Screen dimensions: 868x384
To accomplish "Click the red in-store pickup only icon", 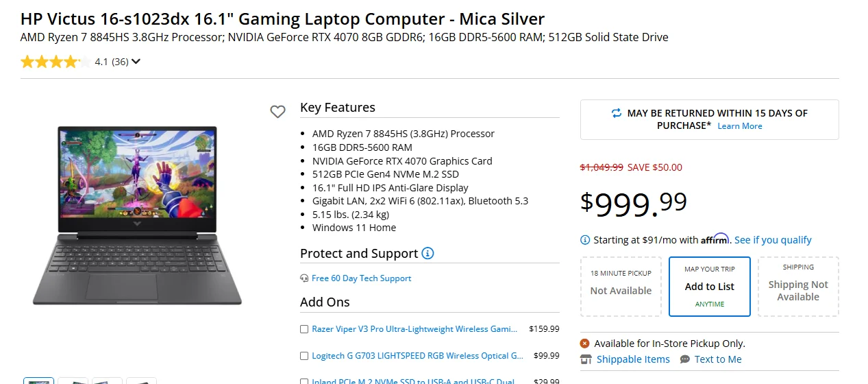I will [x=585, y=344].
